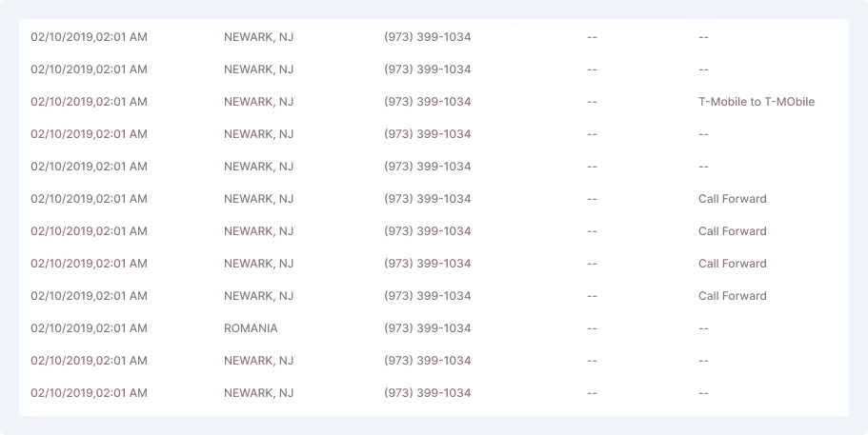
Task: Select the date in the last row
Action: 89,393
